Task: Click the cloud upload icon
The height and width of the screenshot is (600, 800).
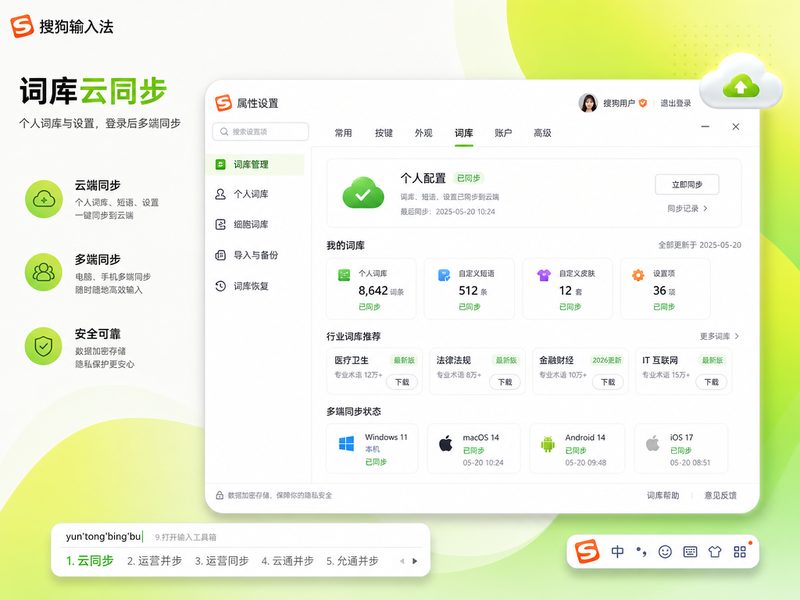Action: (741, 81)
